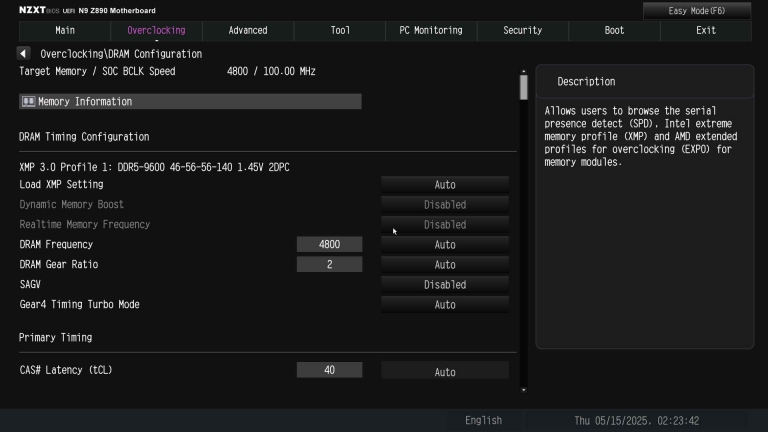Click the NZXT logo at top left
Image resolution: width=768 pixels, height=432 pixels.
[x=32, y=10]
